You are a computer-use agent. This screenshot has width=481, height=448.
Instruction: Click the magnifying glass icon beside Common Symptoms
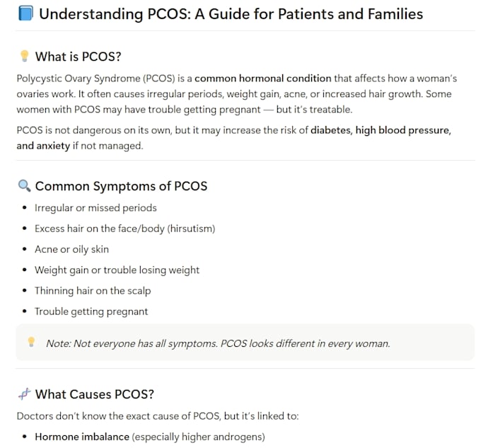(x=24, y=186)
